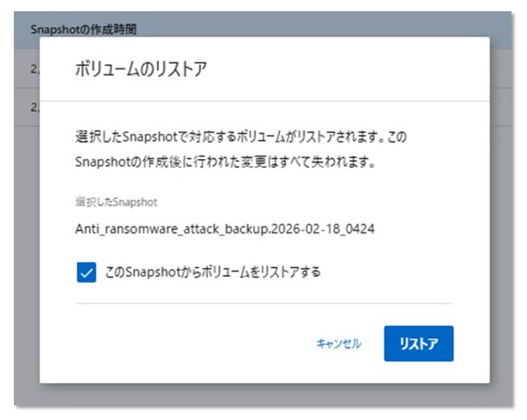This screenshot has width=527, height=420.
Task: Click the dimmed table header right of the title
Action: 346,26
